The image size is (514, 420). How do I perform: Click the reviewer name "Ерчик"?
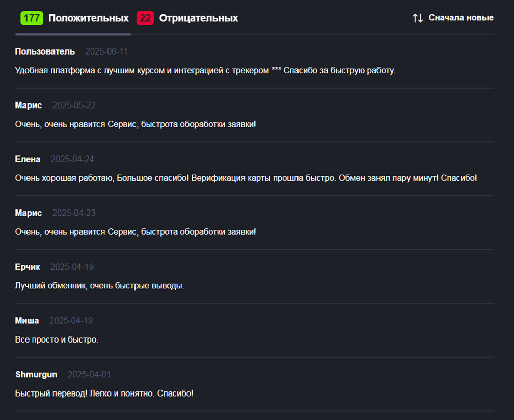(28, 267)
